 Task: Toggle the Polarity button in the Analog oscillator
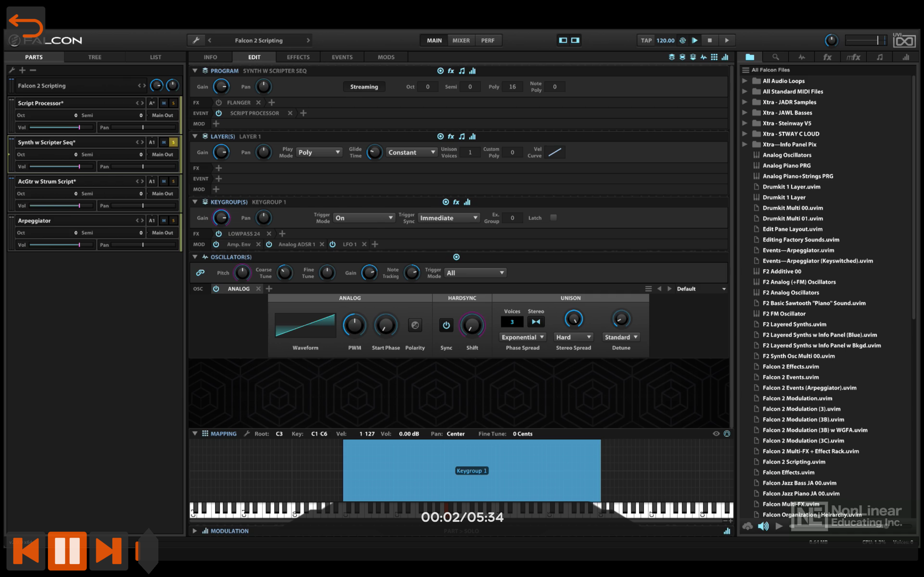tap(415, 325)
